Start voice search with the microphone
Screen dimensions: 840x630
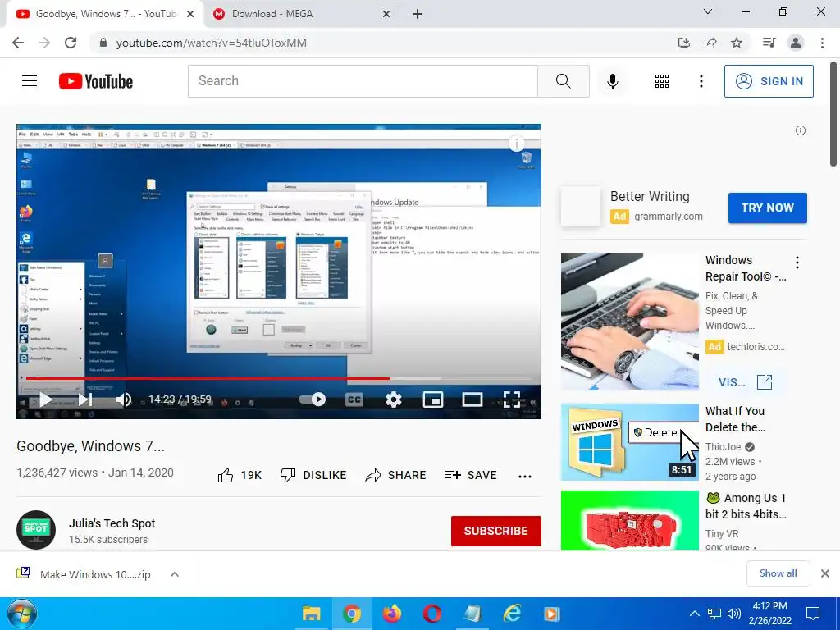612,81
